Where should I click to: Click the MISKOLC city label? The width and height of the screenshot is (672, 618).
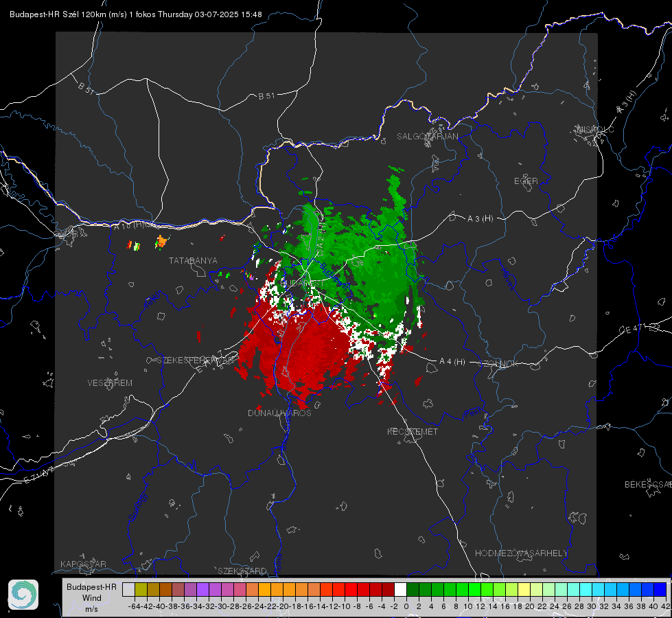595,129
